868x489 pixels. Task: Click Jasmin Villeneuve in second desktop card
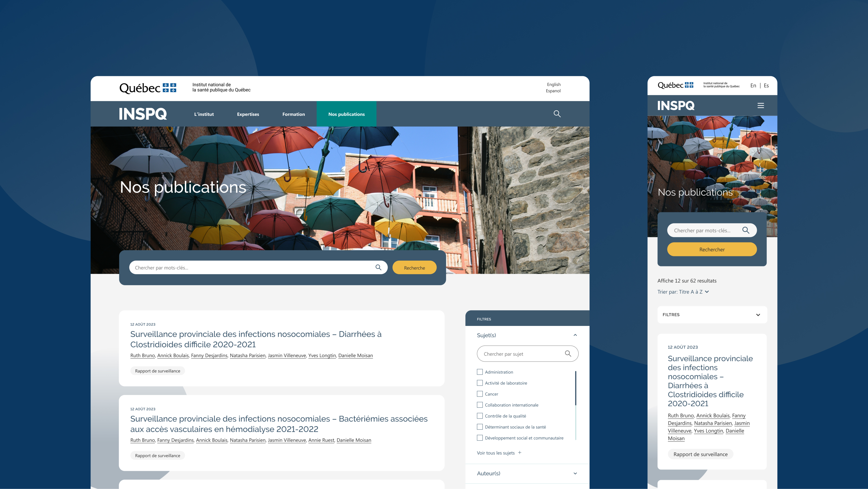pyautogui.click(x=287, y=440)
